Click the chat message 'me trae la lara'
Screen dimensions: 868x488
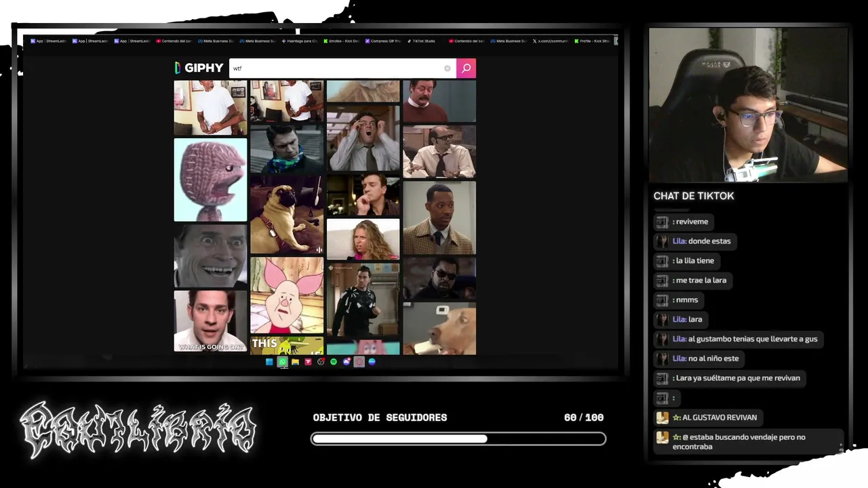tap(692, 281)
